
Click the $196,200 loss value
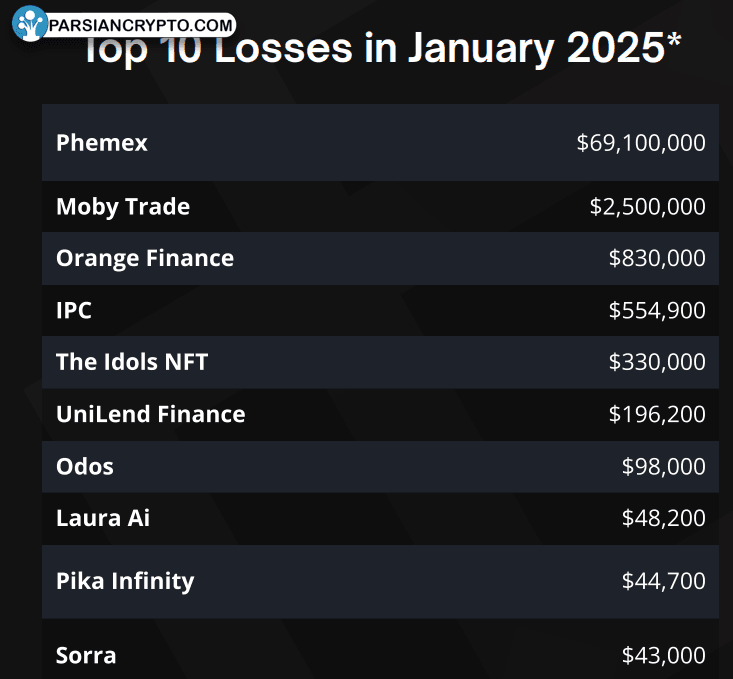point(657,414)
